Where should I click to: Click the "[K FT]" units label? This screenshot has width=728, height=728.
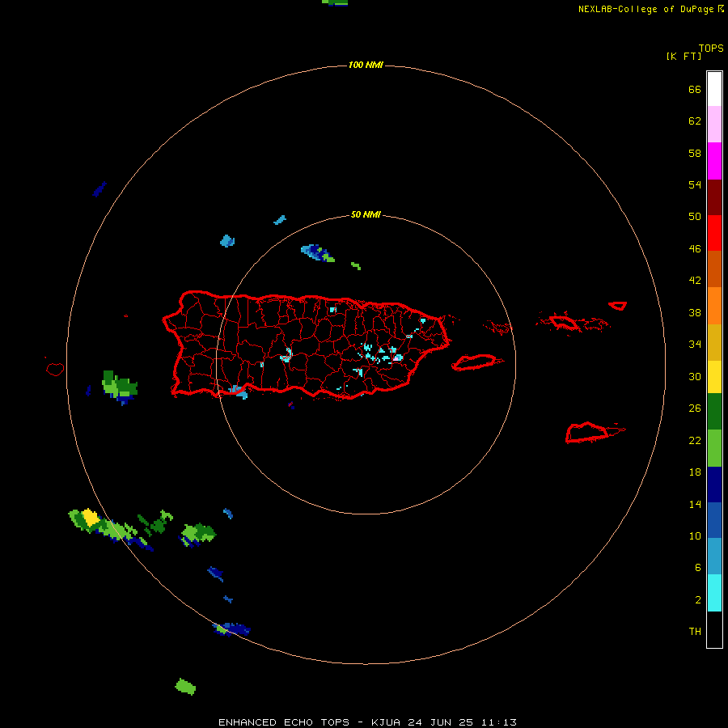pos(684,56)
